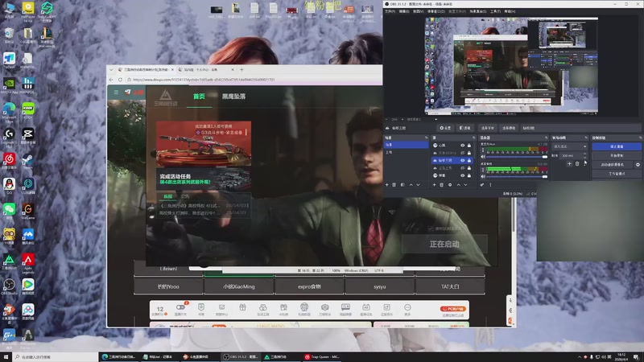This screenshot has width=644, height=362.
Task: Toggle visibility of top source row
Action: (x=462, y=146)
